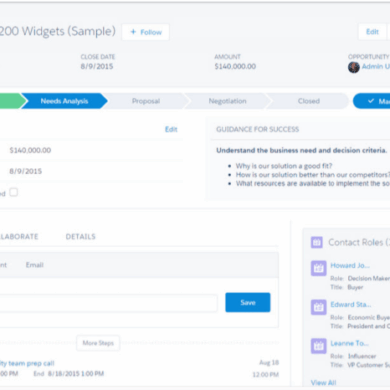Click the Aug 18 date on the event
Image resolution: width=390 pixels, height=390 pixels.
click(269, 363)
